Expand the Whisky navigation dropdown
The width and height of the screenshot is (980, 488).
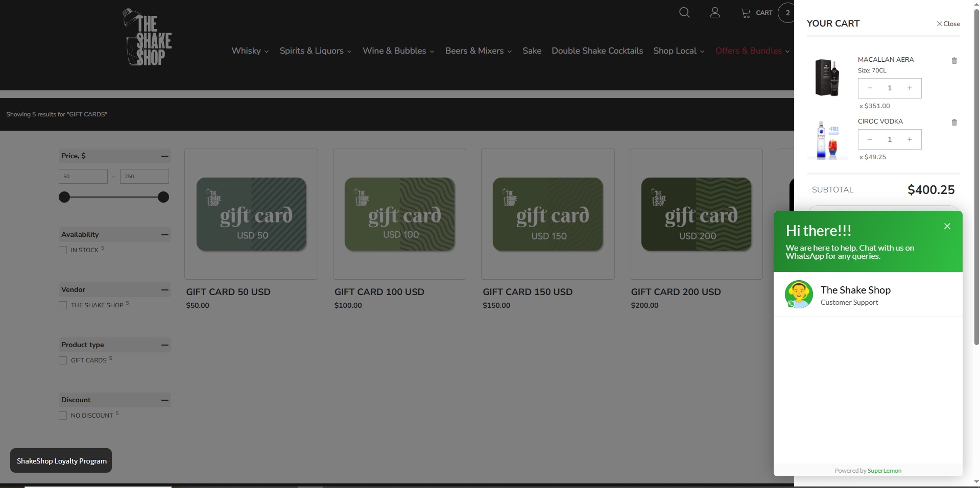point(250,51)
